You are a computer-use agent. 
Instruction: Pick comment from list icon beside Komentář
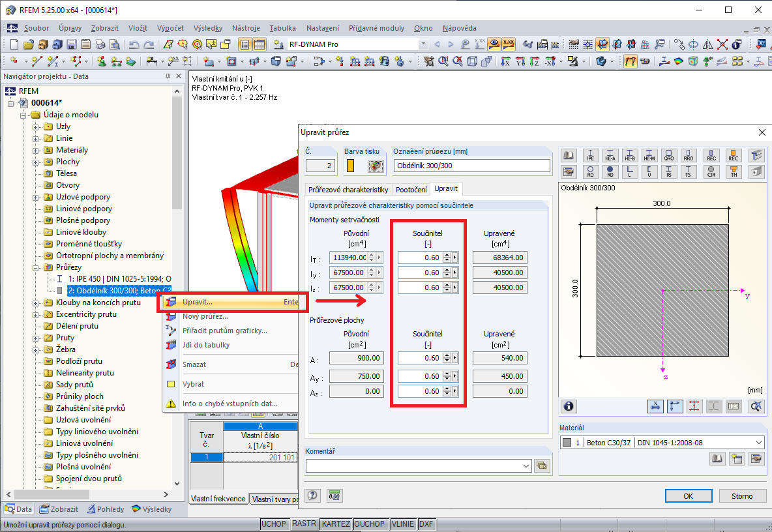(542, 465)
